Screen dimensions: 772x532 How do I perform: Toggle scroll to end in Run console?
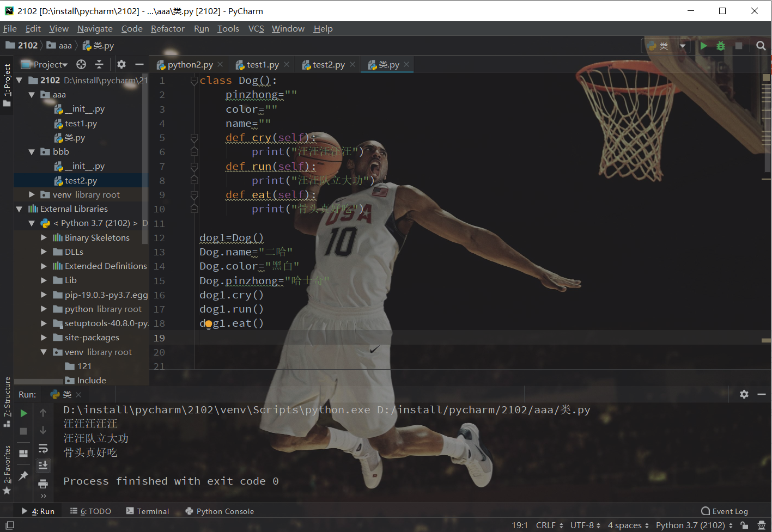point(43,466)
